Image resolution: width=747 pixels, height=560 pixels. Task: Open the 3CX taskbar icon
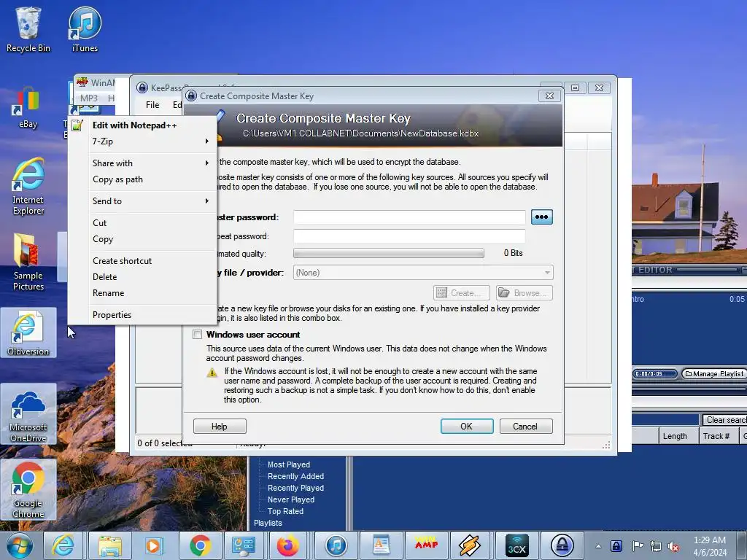(x=516, y=545)
